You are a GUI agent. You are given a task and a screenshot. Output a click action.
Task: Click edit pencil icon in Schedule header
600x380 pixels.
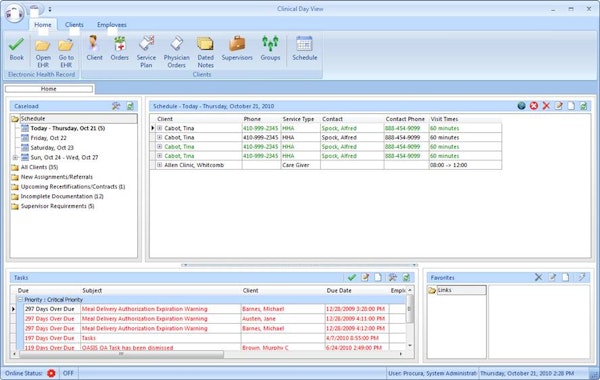click(559, 106)
